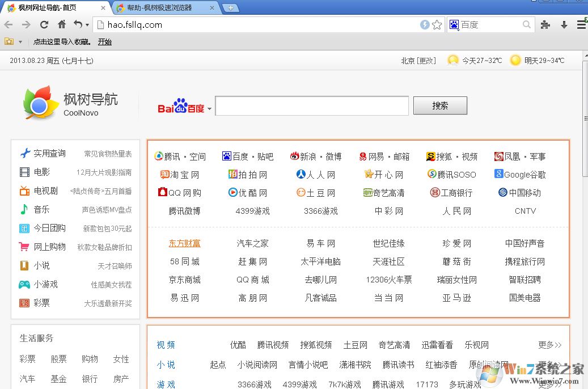Click the 开始 link in the bookmarks bar
Screen dimensions: 588x389
pos(104,41)
